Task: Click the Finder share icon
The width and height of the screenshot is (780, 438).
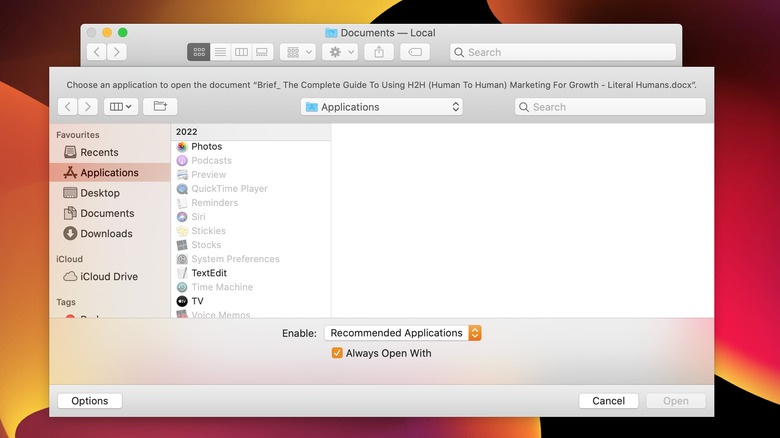Action: [x=379, y=52]
